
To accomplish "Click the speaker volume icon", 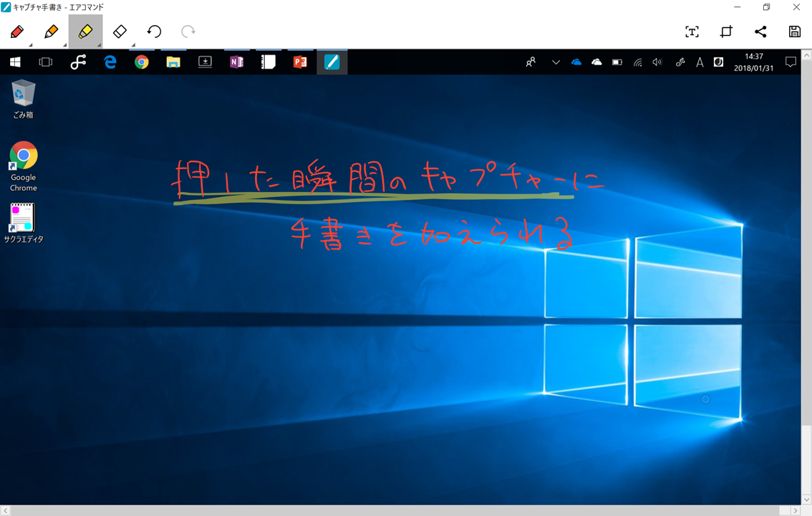I will (657, 62).
